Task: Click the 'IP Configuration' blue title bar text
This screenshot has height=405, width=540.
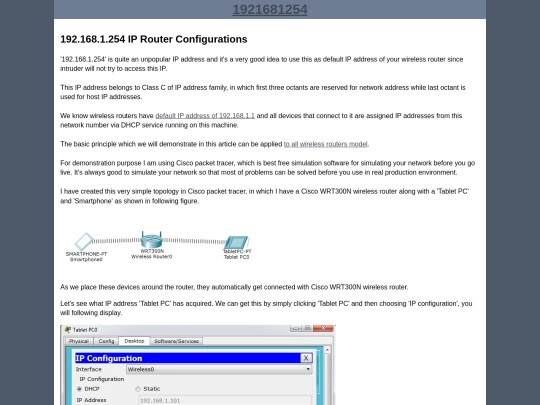Action: pyautogui.click(x=109, y=358)
